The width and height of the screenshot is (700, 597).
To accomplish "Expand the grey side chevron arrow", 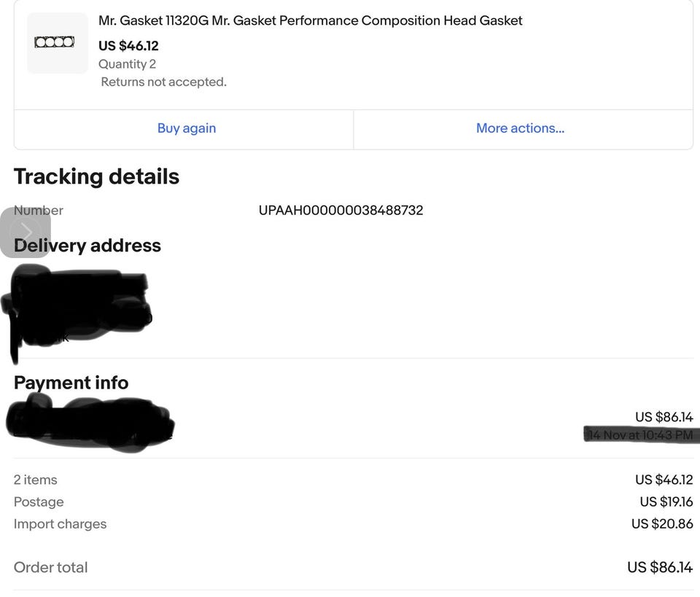I will pos(25,232).
